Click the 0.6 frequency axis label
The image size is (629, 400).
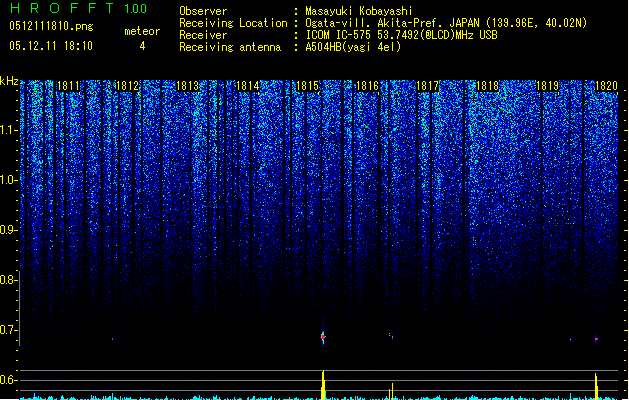coord(9,380)
